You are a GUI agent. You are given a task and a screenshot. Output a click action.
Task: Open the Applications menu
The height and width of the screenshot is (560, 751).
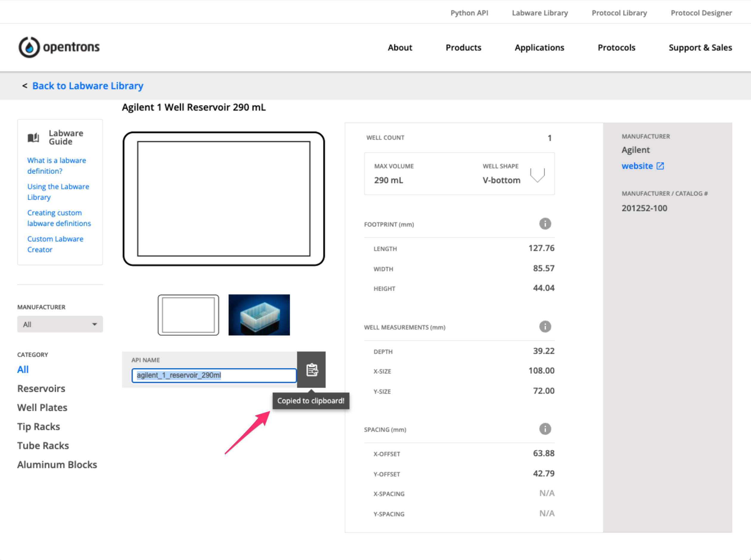[x=539, y=48]
